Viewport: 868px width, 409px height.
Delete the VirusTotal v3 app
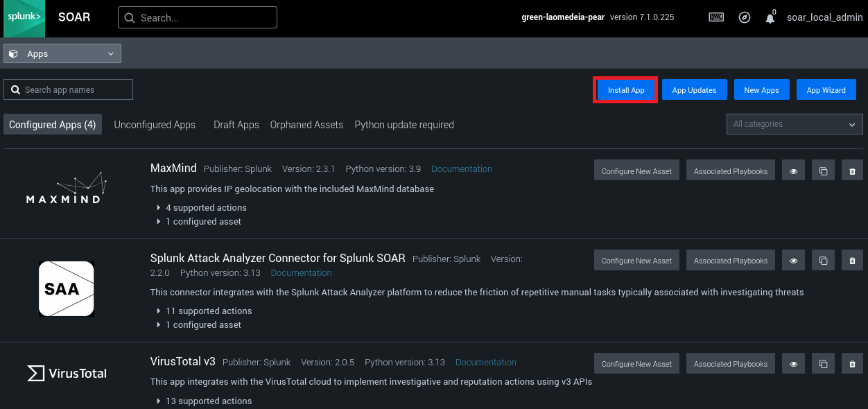click(x=852, y=363)
